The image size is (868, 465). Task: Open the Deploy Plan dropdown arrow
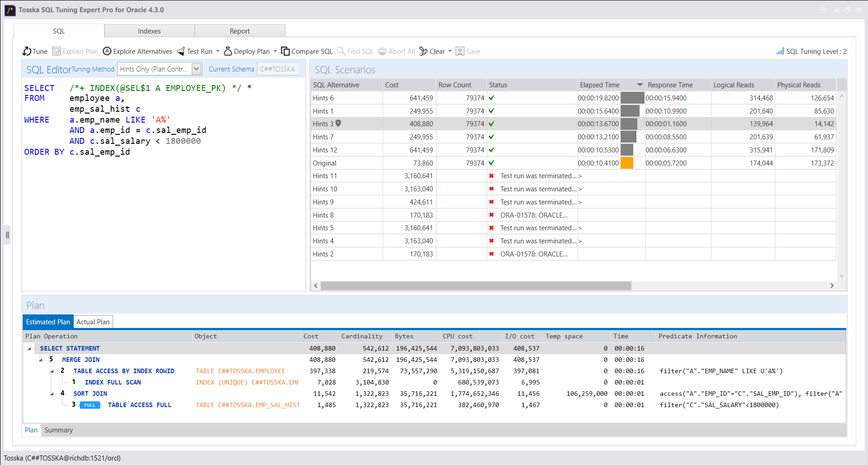275,51
